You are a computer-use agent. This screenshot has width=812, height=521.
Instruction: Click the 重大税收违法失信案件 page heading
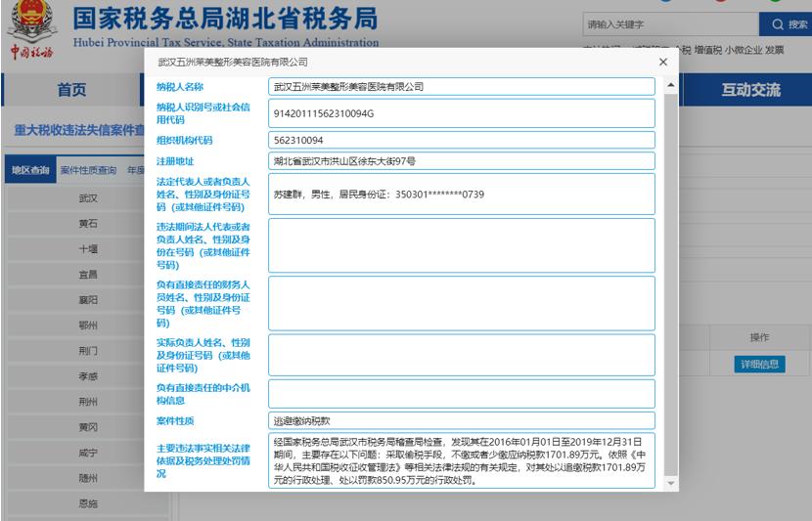pos(78,130)
